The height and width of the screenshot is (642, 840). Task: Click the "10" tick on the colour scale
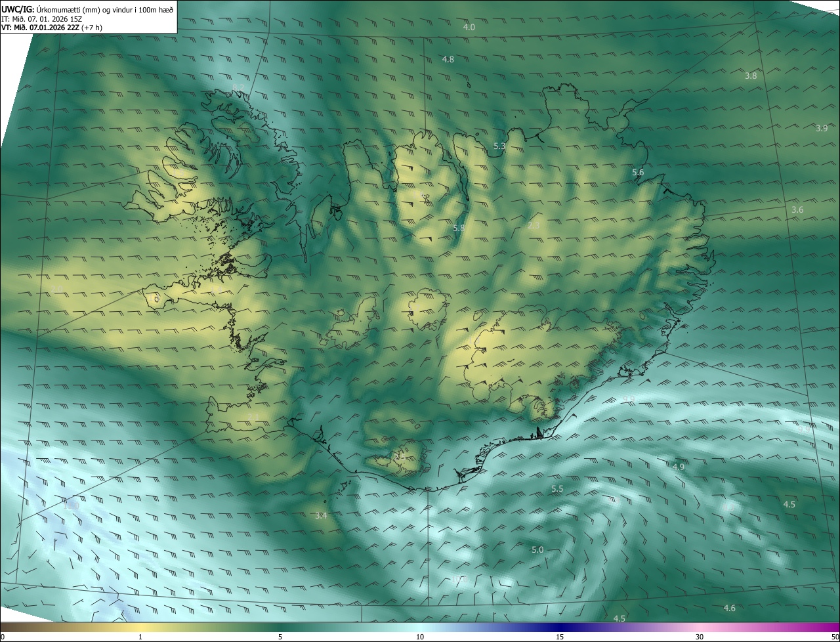point(420,637)
